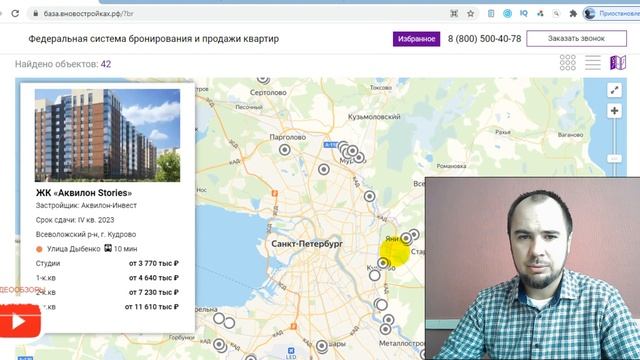Image resolution: width=640 pixels, height=360 pixels.
Task: Click phone number 8 (800) 500-40-78
Action: coord(484,39)
